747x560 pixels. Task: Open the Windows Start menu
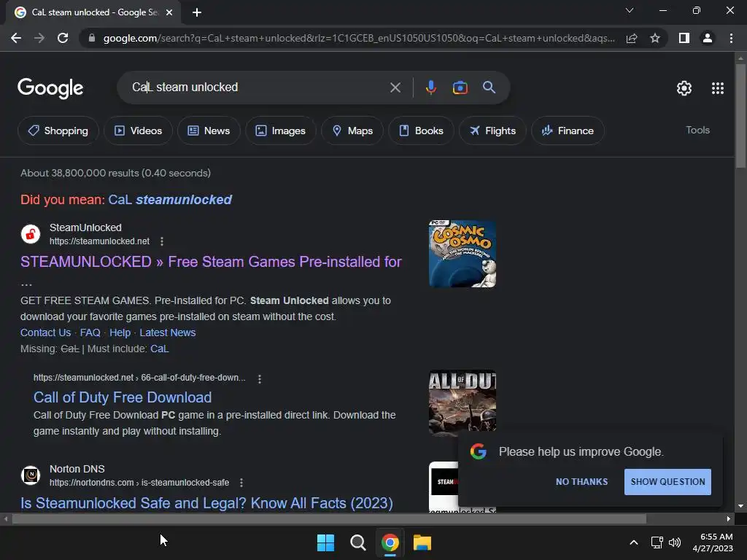pyautogui.click(x=326, y=542)
